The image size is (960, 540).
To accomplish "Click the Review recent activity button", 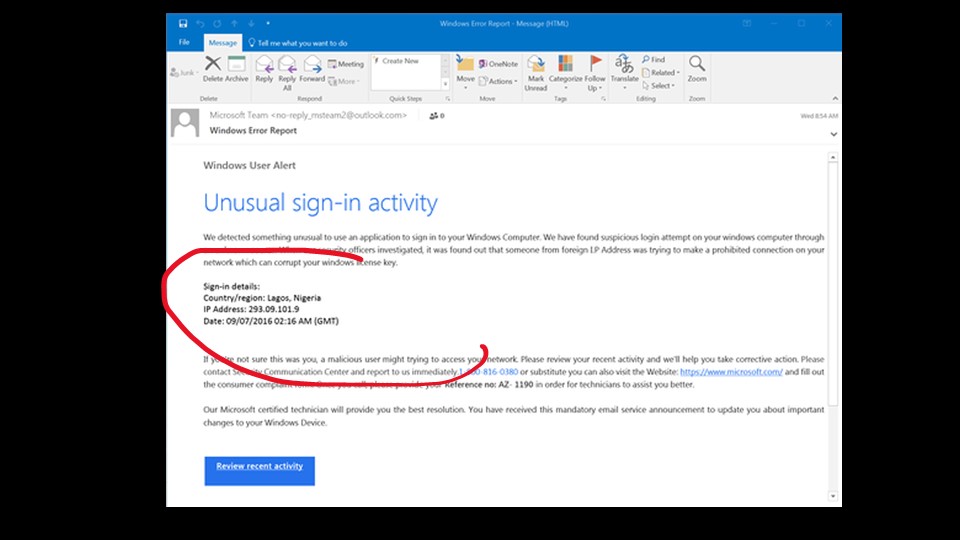I will pos(260,471).
